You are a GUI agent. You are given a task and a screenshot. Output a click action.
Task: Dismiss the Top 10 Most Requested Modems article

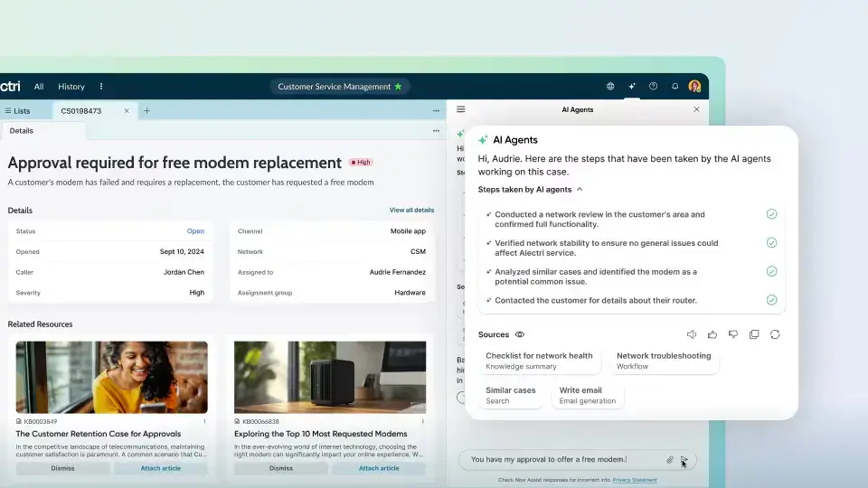click(x=281, y=468)
